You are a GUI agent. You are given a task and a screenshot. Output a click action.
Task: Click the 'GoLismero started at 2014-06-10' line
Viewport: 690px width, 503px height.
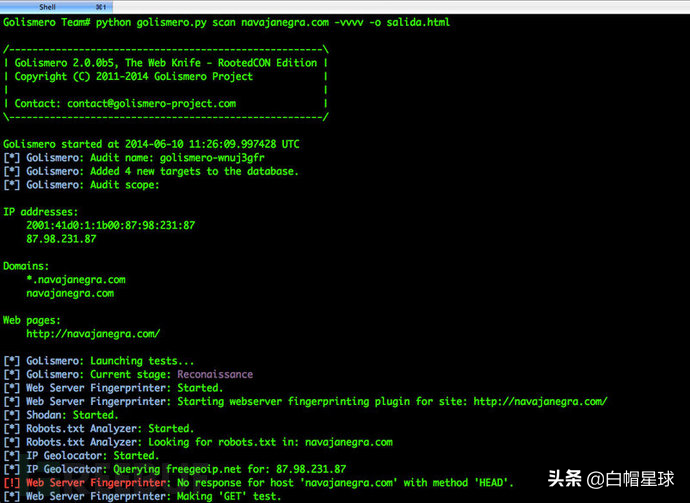tap(151, 144)
